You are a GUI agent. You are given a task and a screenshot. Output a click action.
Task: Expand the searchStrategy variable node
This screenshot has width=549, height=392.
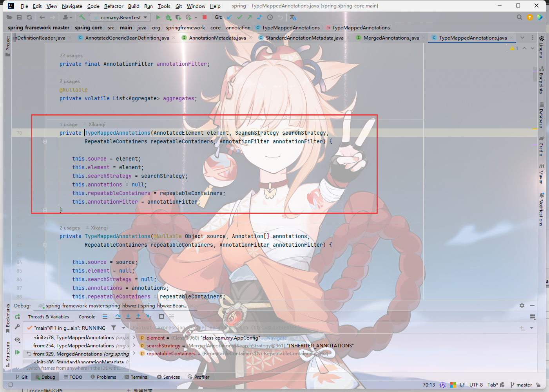click(134, 345)
